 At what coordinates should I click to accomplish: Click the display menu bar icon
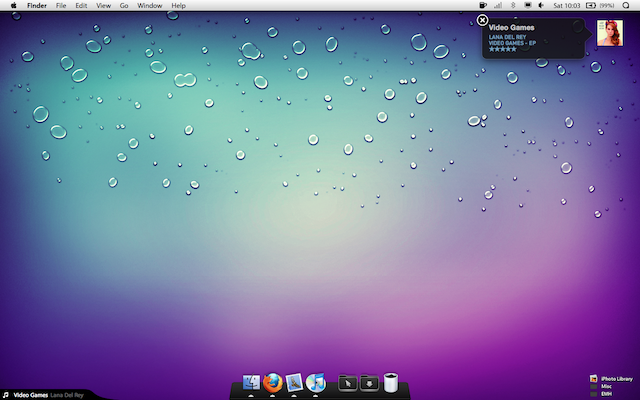coord(528,5)
